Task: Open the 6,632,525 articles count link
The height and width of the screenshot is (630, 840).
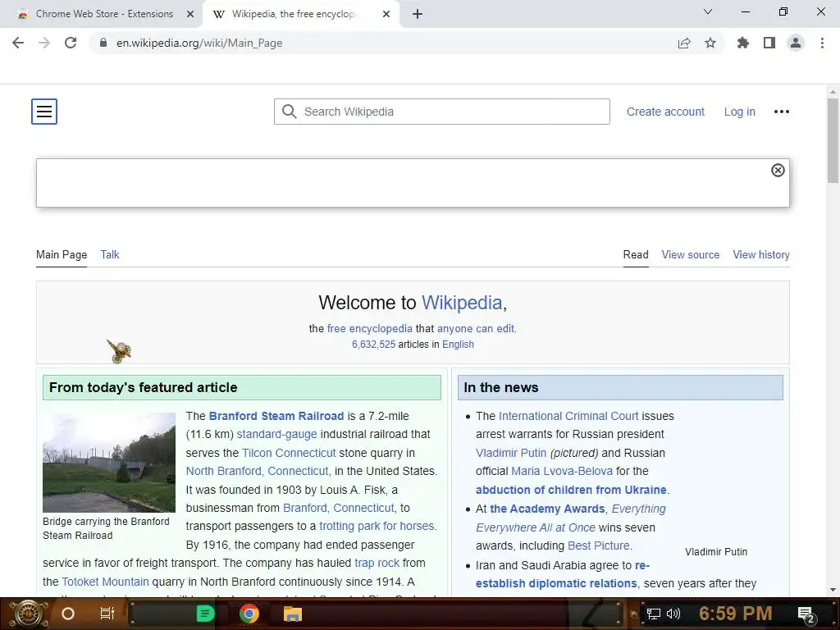Action: (373, 345)
